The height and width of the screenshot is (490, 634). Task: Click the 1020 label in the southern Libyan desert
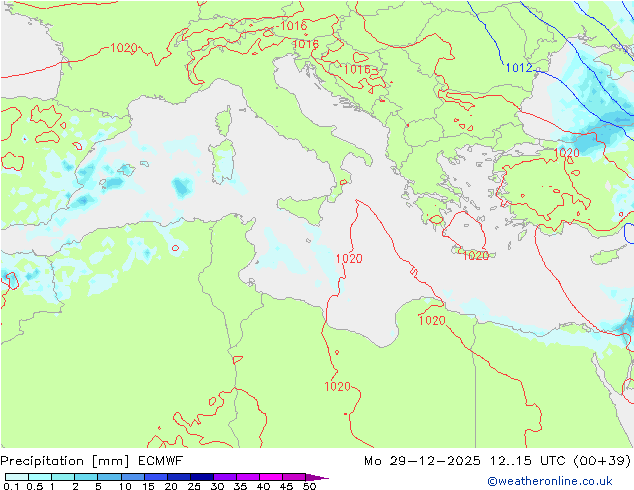click(338, 387)
